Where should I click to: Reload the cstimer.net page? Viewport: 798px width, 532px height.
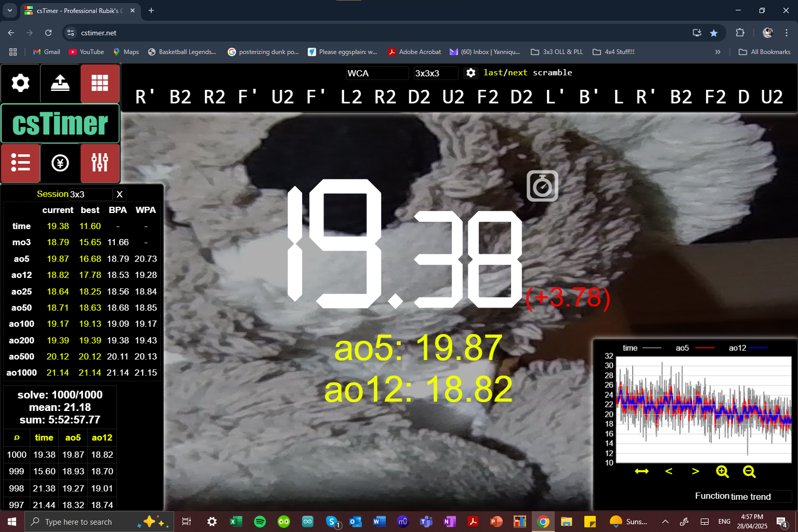coord(48,33)
